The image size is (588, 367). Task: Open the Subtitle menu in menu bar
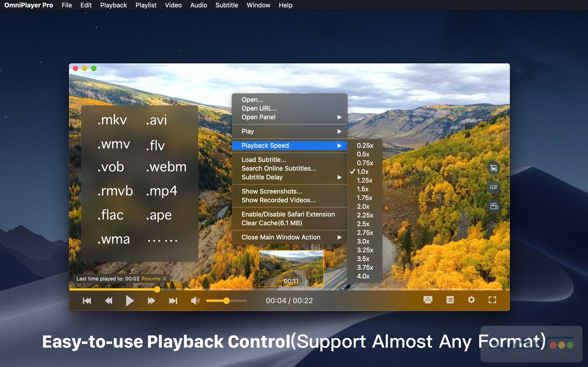tap(227, 5)
